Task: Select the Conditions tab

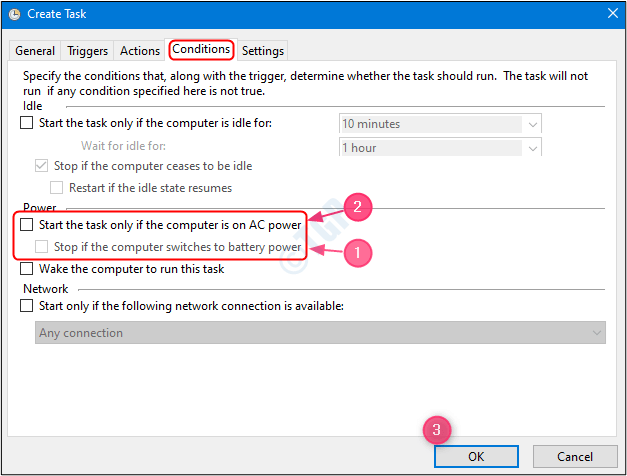Action: tap(201, 49)
